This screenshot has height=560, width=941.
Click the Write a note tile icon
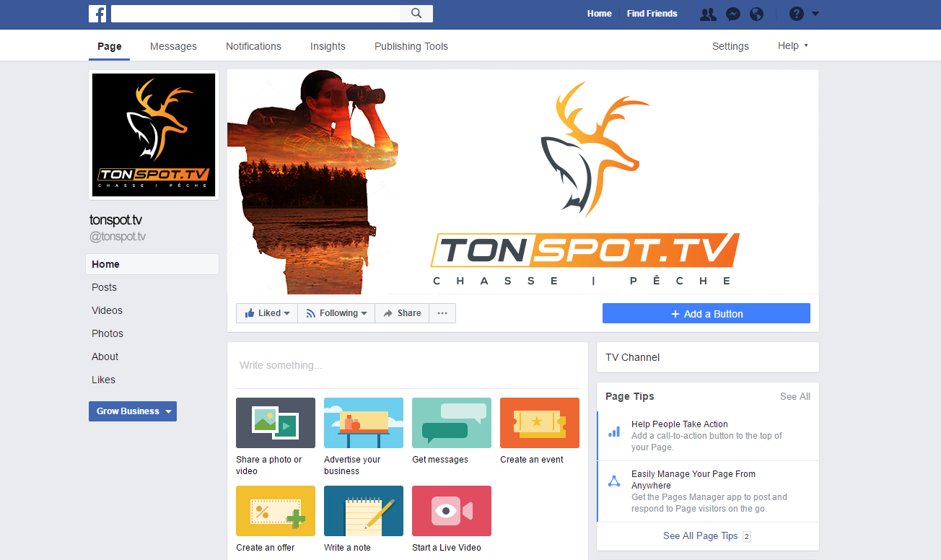point(364,511)
